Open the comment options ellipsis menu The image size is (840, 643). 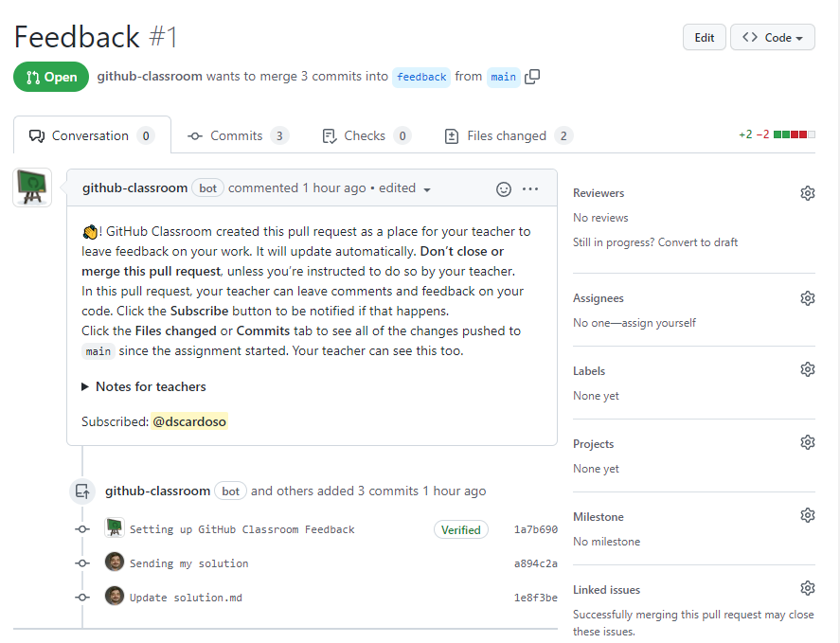tap(530, 188)
